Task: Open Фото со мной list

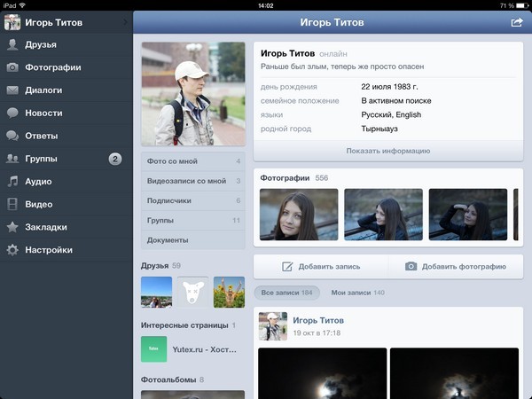Action: [192, 161]
